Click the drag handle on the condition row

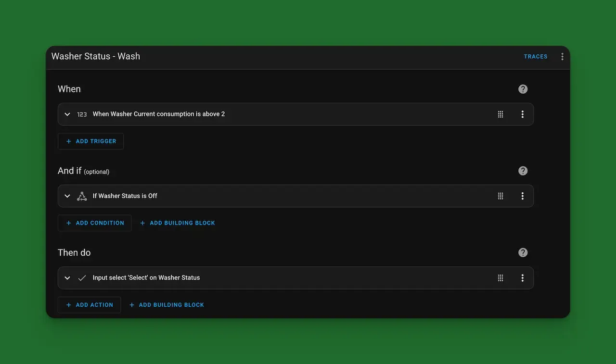500,196
